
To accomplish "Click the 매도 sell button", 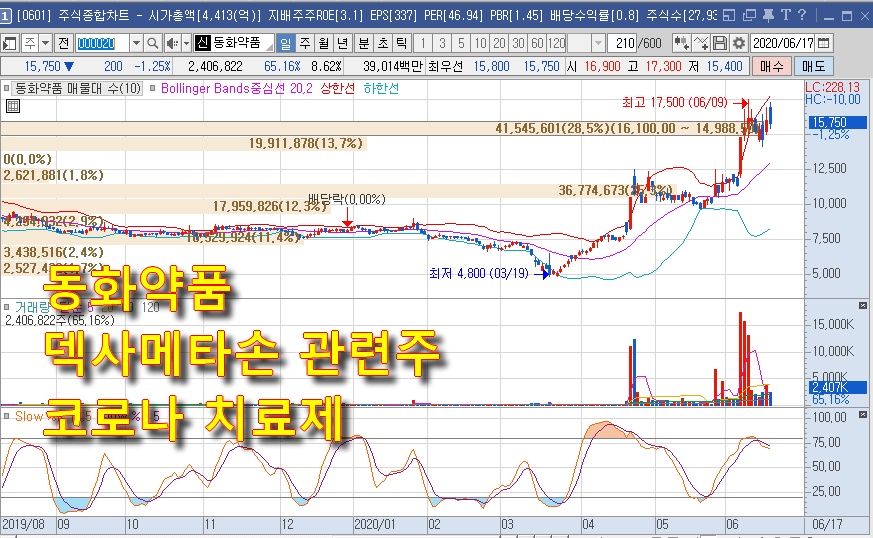I will click(813, 66).
